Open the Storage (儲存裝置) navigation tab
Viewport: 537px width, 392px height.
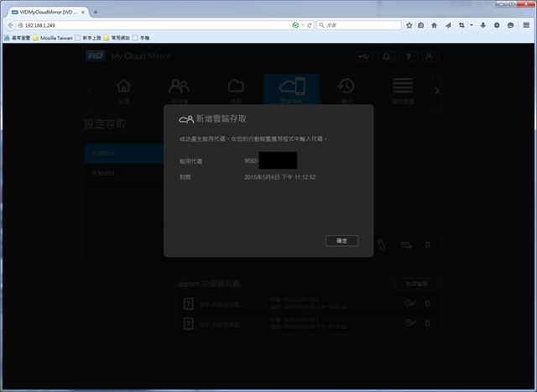[x=403, y=91]
